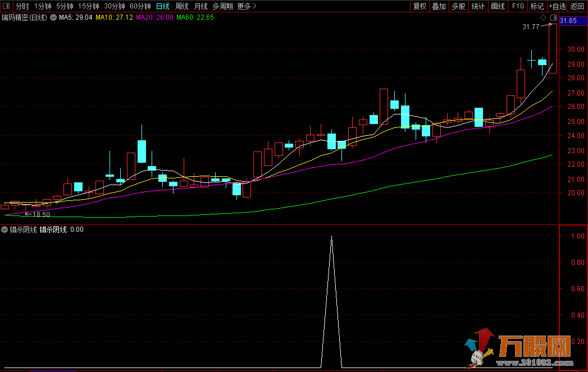Click the panel layout icon at top-left

(6, 6)
